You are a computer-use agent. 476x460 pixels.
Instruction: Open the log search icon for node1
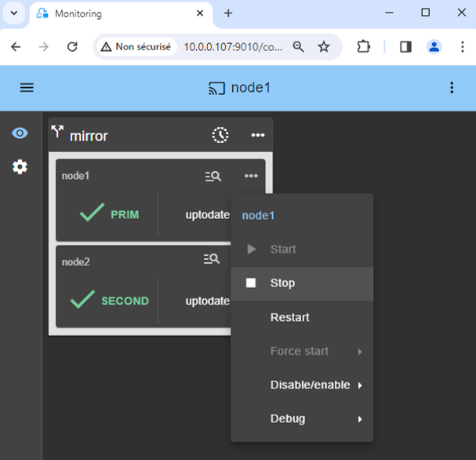[x=213, y=177]
